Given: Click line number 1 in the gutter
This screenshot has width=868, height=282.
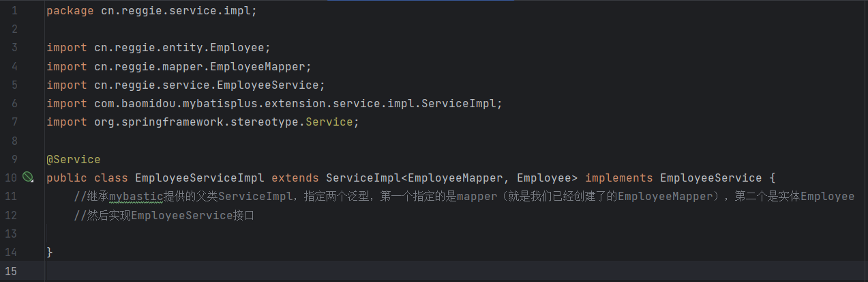Looking at the screenshot, I should pos(14,12).
